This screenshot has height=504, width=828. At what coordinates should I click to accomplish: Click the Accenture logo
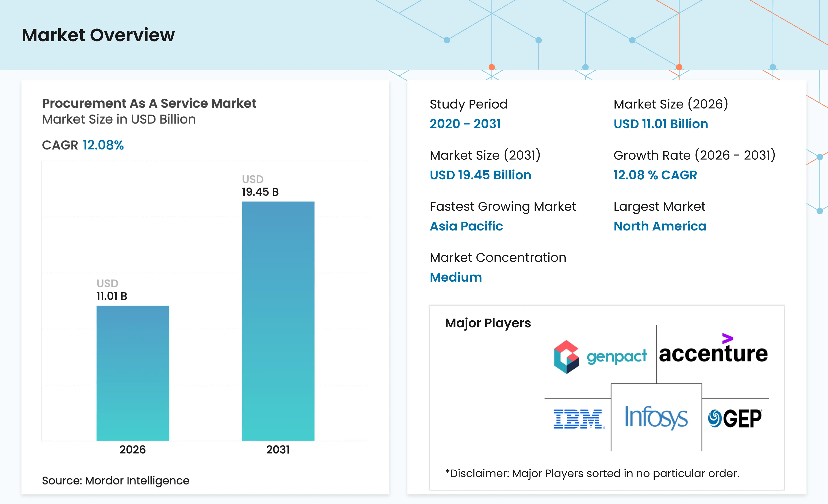713,354
